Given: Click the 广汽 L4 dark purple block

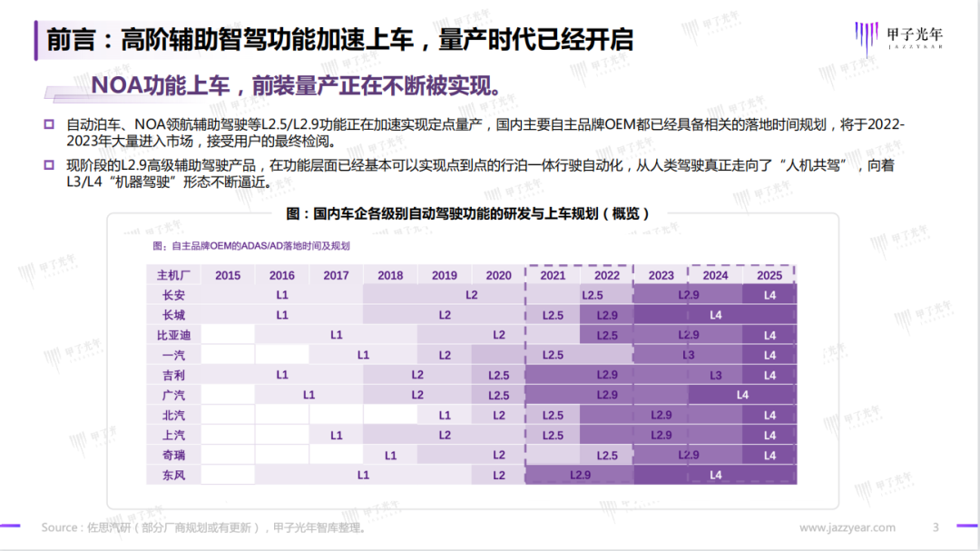Looking at the screenshot, I should (742, 395).
